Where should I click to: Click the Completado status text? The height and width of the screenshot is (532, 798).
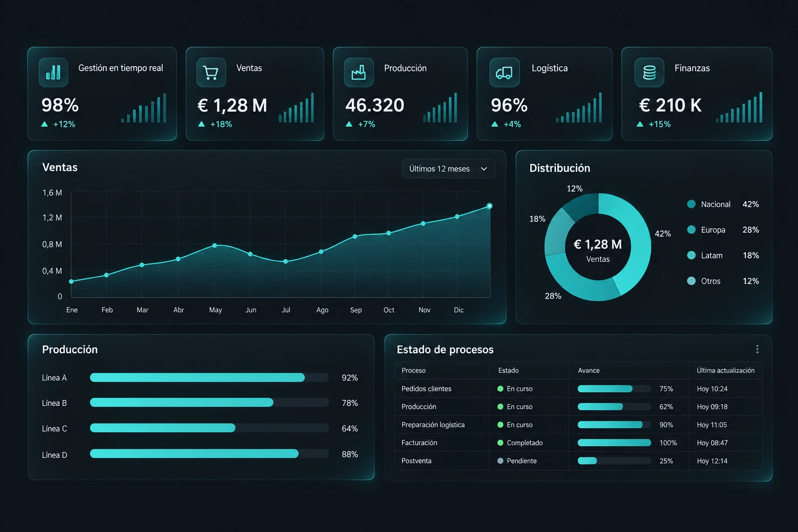click(525, 443)
